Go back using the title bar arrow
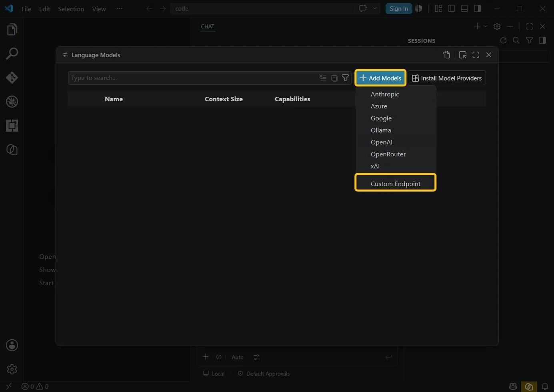The image size is (554, 392). click(149, 8)
